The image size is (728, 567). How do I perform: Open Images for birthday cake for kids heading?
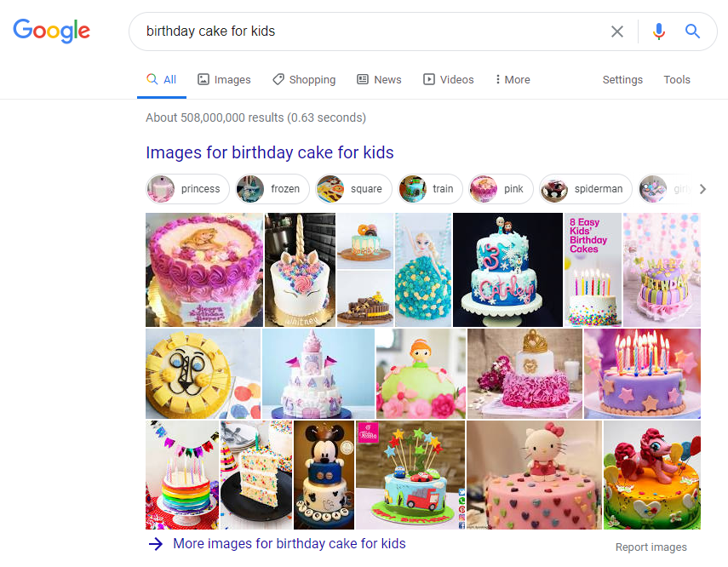coord(270,152)
